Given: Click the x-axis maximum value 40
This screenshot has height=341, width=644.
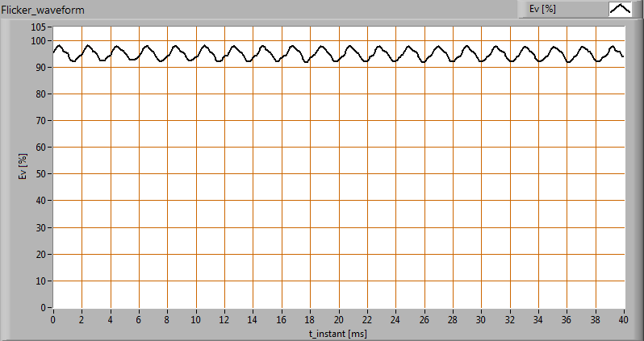Looking at the screenshot, I should [624, 319].
